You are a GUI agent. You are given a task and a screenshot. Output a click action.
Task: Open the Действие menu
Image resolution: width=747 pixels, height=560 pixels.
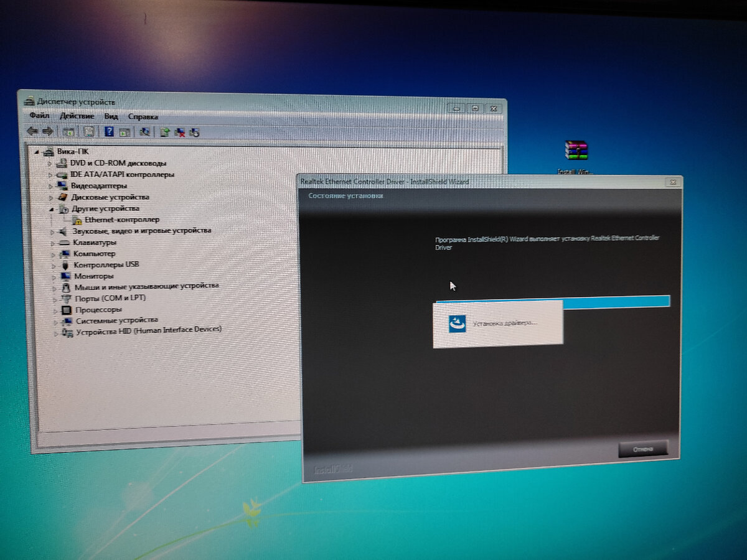point(77,116)
